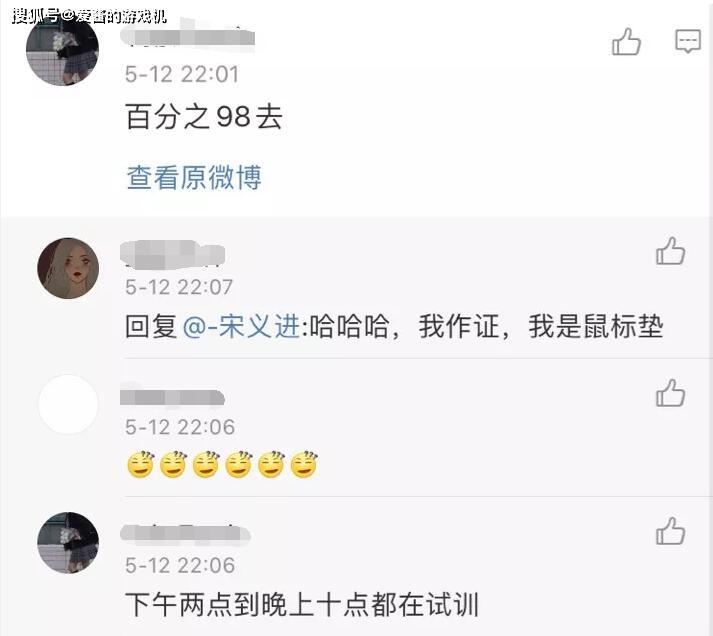Open the blurred username of the last reply
The width and height of the screenshot is (713, 636).
tap(186, 533)
